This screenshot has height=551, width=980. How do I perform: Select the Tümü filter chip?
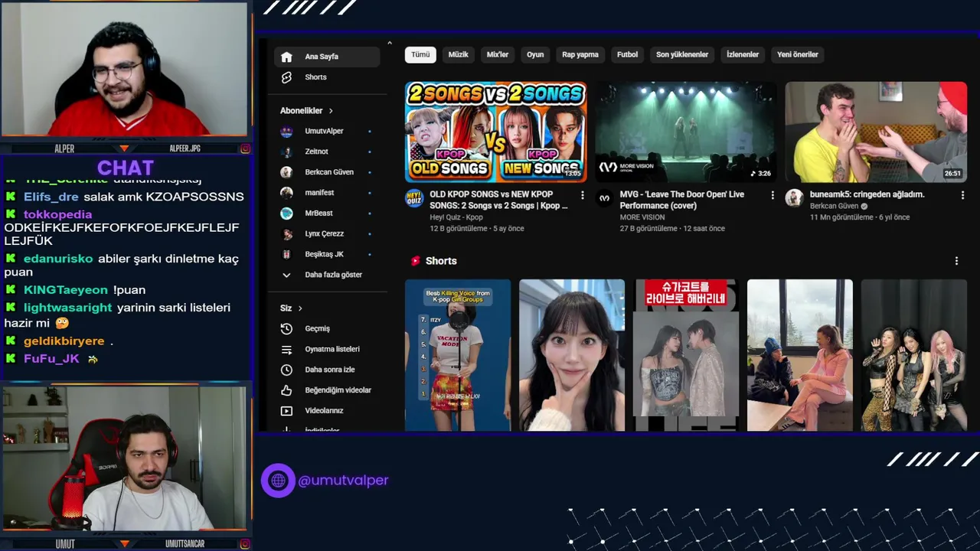420,54
